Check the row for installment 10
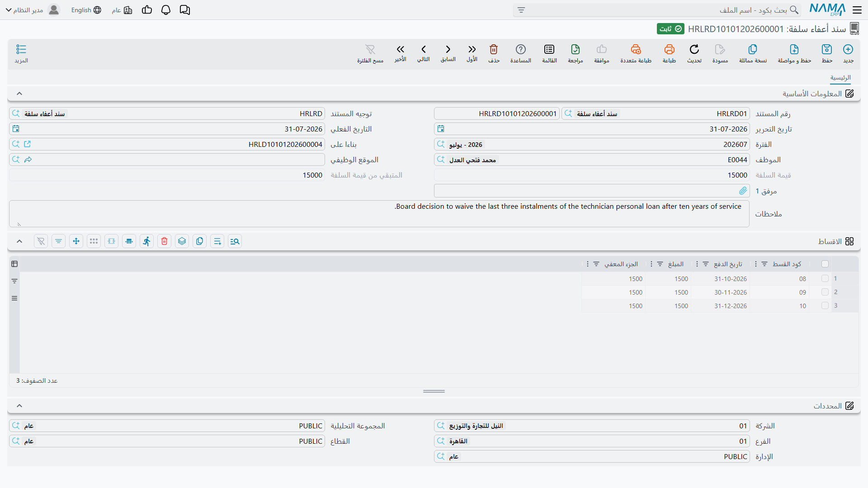Screen dimensions: 868x488 [825, 306]
